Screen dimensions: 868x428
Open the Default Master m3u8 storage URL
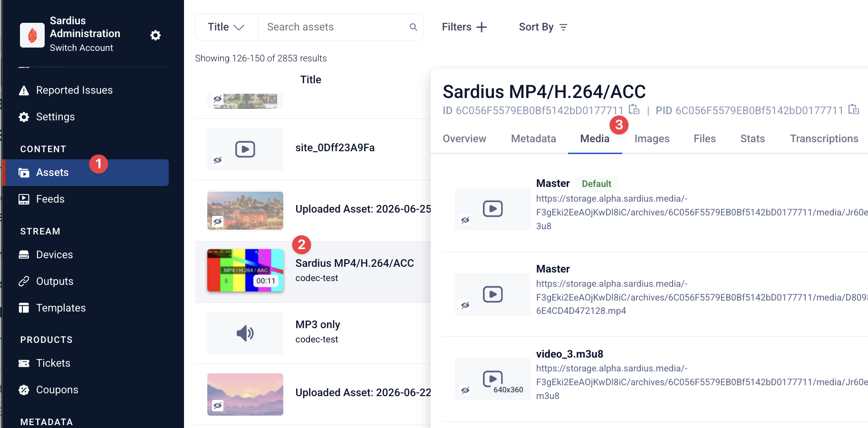click(x=702, y=212)
